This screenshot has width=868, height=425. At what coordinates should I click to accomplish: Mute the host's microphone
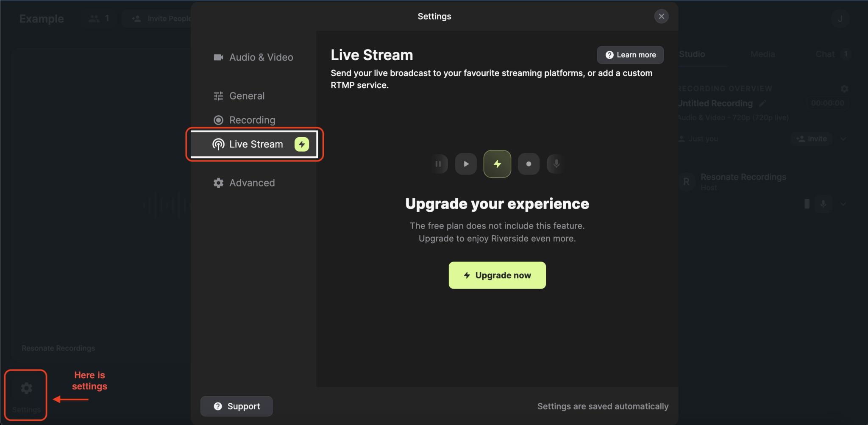point(823,204)
